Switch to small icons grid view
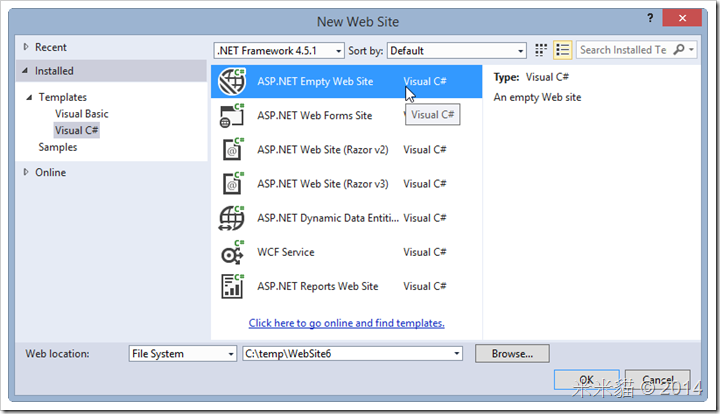Image resolution: width=720 pixels, height=414 pixels. pos(541,50)
